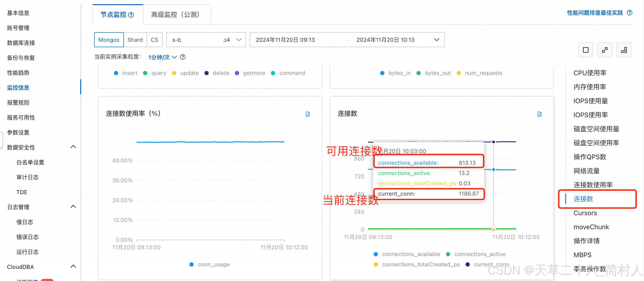The height and width of the screenshot is (281, 644).
Task: Open 连接数使用率 chart detail document icon
Action: [308, 114]
